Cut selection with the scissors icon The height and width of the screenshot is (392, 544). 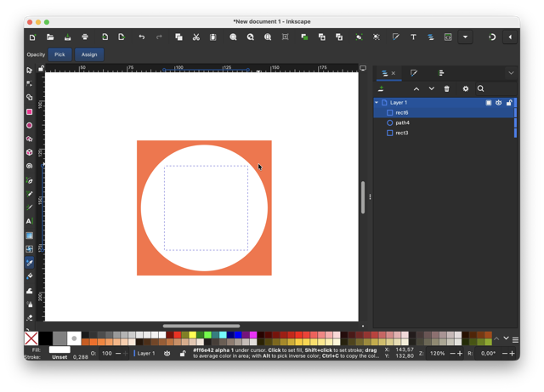pos(196,37)
